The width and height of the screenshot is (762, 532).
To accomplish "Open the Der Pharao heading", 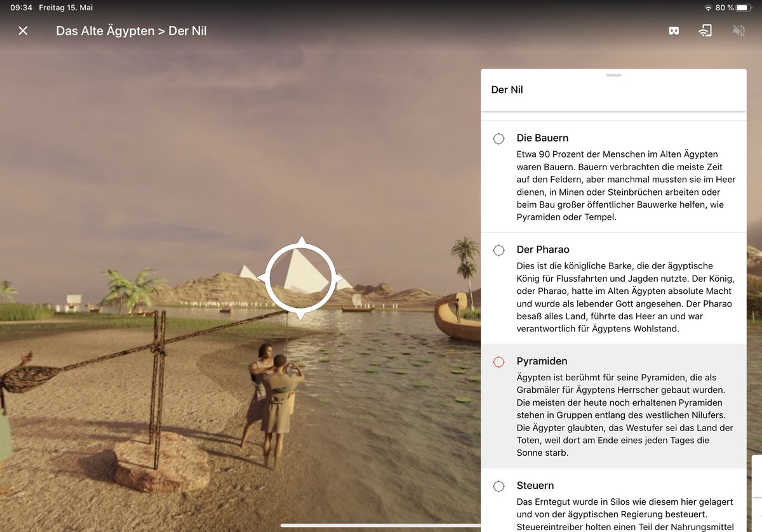I will [543, 249].
